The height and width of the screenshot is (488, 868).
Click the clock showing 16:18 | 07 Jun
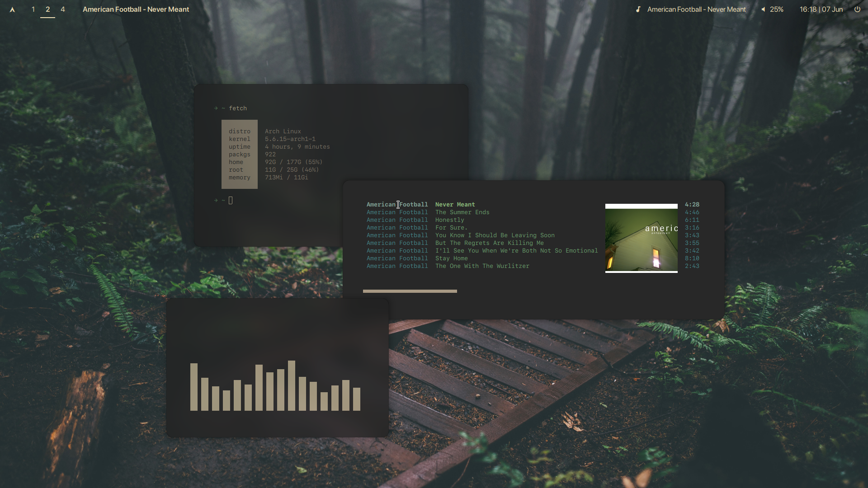821,9
